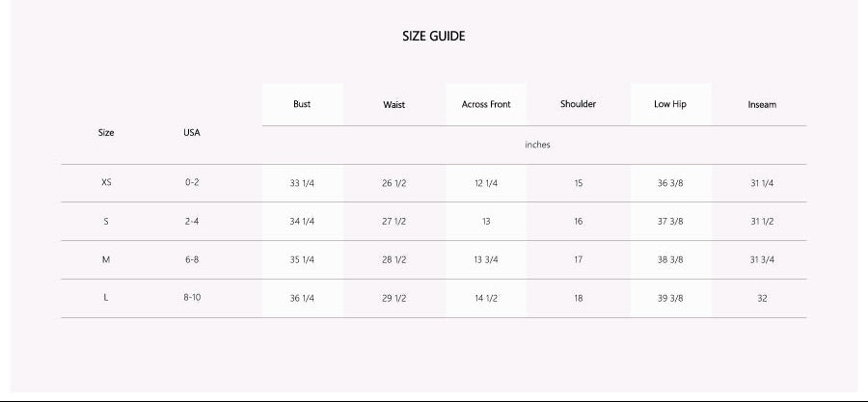Select the L size row label
The width and height of the screenshot is (868, 402).
tap(106, 298)
